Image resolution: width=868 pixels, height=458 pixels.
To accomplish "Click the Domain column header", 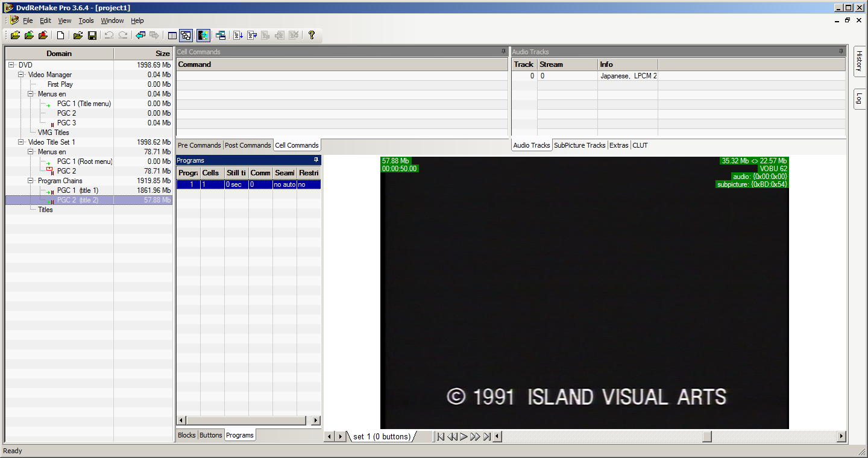I will pos(59,54).
